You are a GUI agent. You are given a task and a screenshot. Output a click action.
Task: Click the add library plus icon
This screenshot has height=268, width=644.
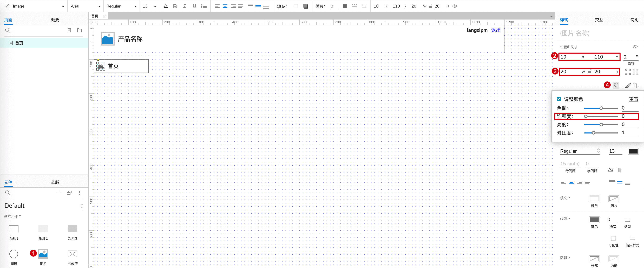(59, 193)
